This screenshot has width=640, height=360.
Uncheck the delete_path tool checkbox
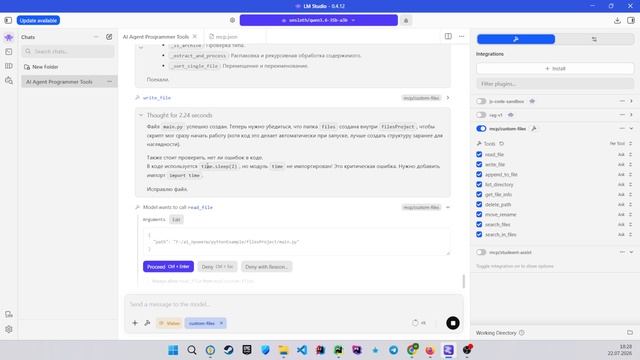click(x=479, y=204)
